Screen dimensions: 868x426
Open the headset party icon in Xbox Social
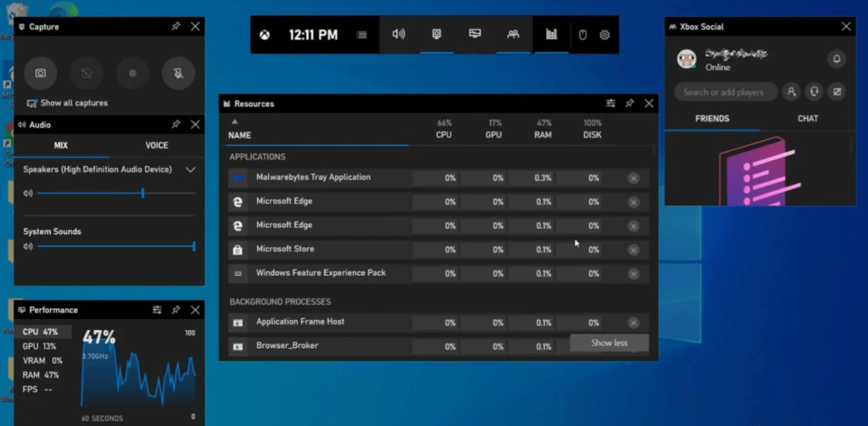point(815,92)
